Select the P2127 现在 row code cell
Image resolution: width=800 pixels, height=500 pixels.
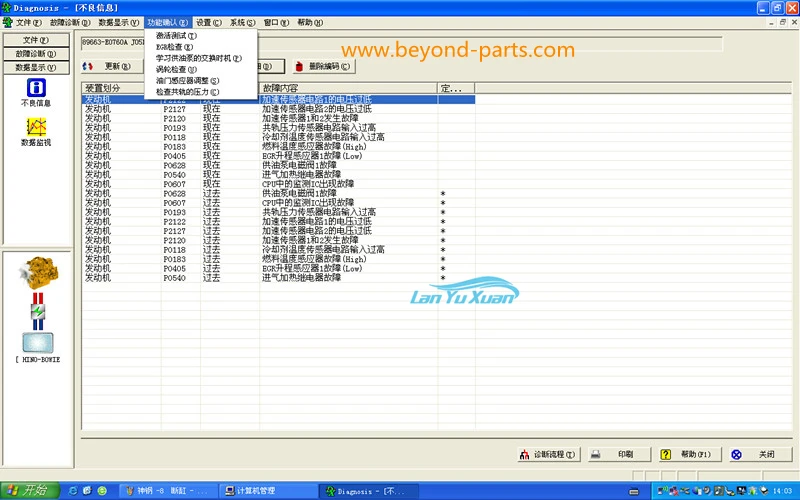(x=174, y=109)
